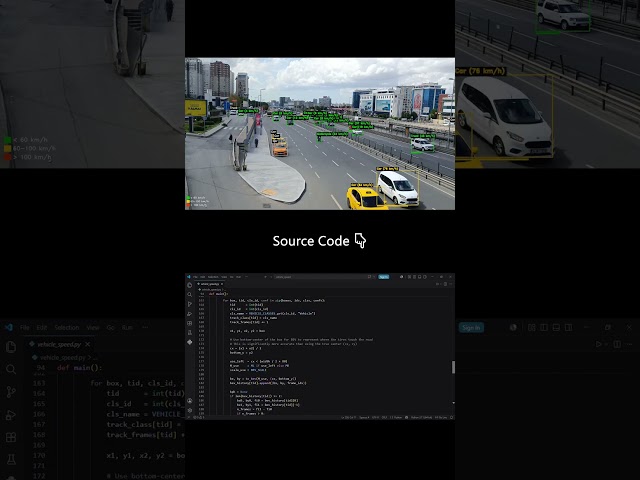Screen dimensions: 640x480
Task: Click vehicle_speed.py breadcrumb in dimmed editor
Action: click(63, 358)
